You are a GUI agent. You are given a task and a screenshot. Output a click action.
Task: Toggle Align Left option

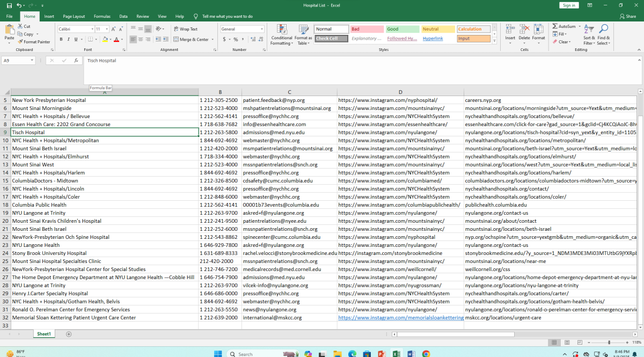pos(133,39)
